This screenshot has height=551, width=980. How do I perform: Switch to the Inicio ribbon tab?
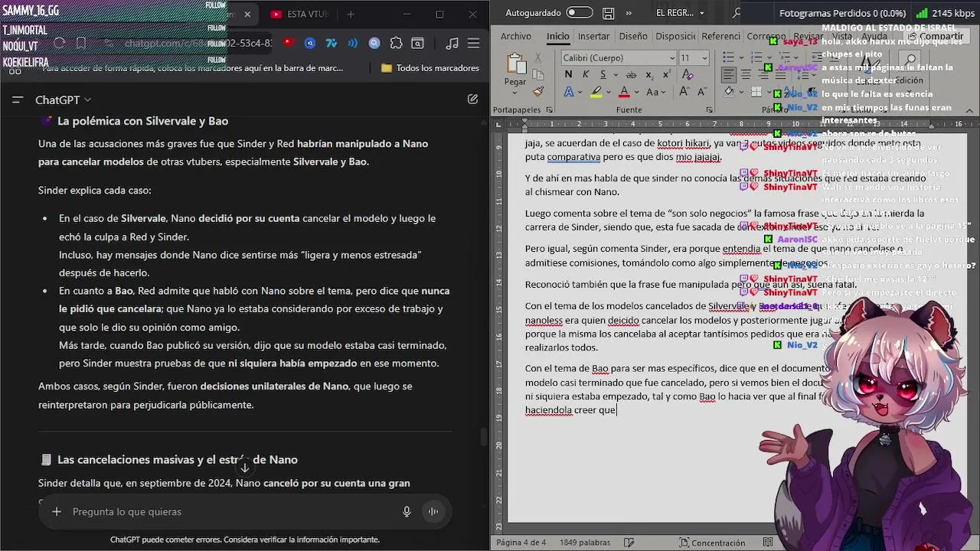(x=558, y=36)
